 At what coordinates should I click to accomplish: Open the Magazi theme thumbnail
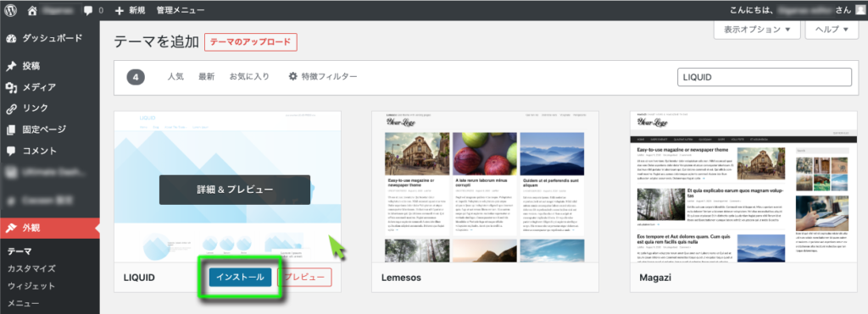point(744,186)
